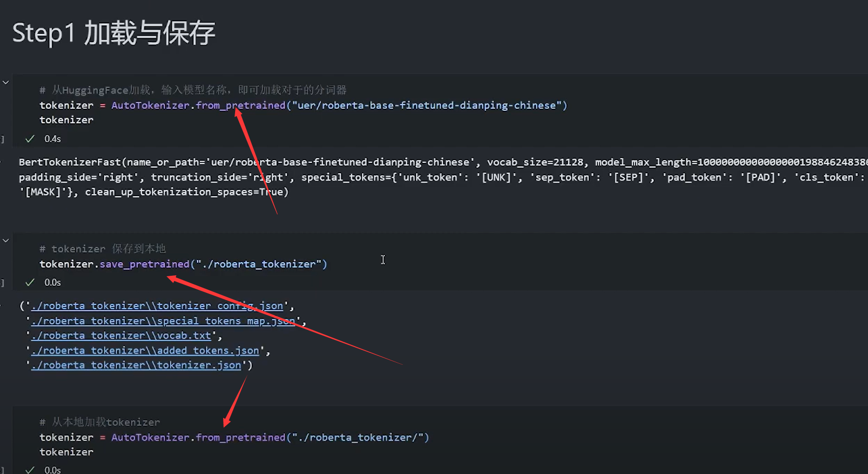Click the clean_up_tokenization_spaces=True output line
Viewport: 868px width, 474px height.
pos(154,192)
